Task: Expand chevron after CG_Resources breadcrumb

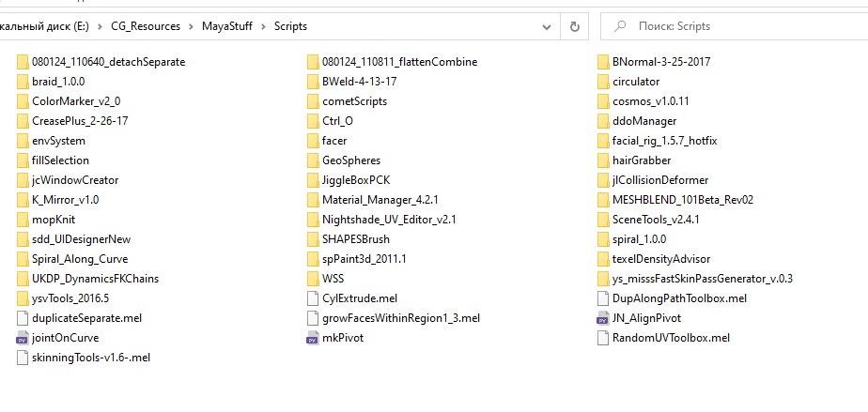Action: pos(191,26)
